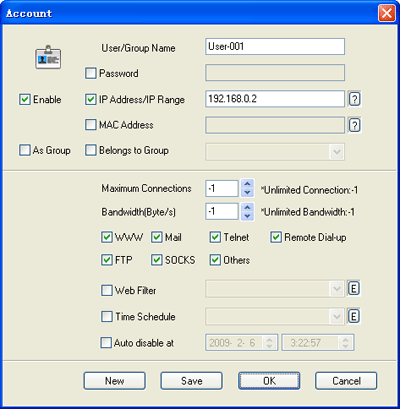Screen dimensions: 400x409
Task: Toggle the Auto disable at checkbox
Action: pos(106,343)
